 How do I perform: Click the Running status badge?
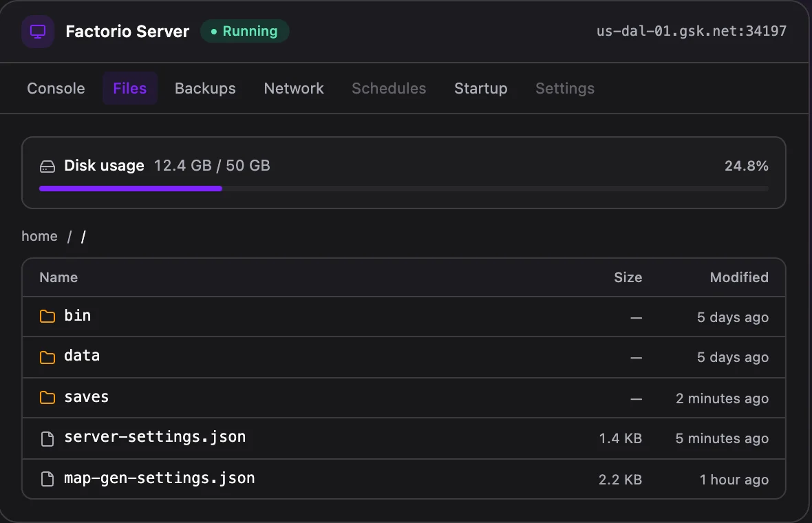(x=244, y=32)
